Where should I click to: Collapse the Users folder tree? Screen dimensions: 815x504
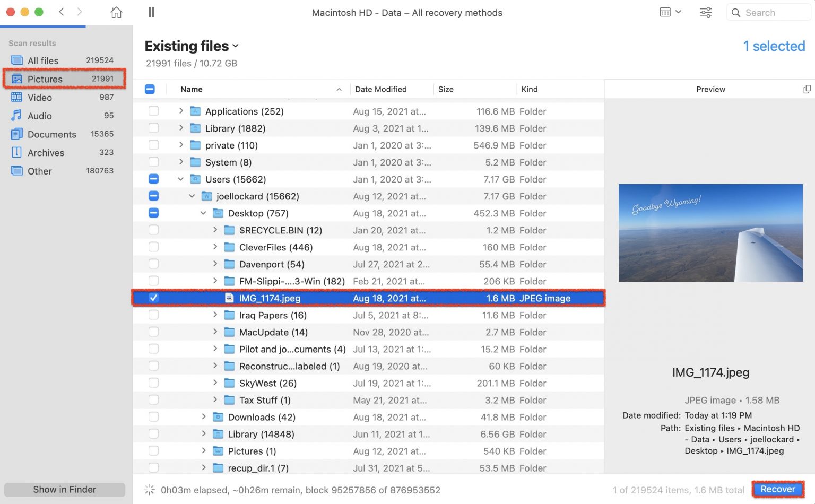[180, 179]
